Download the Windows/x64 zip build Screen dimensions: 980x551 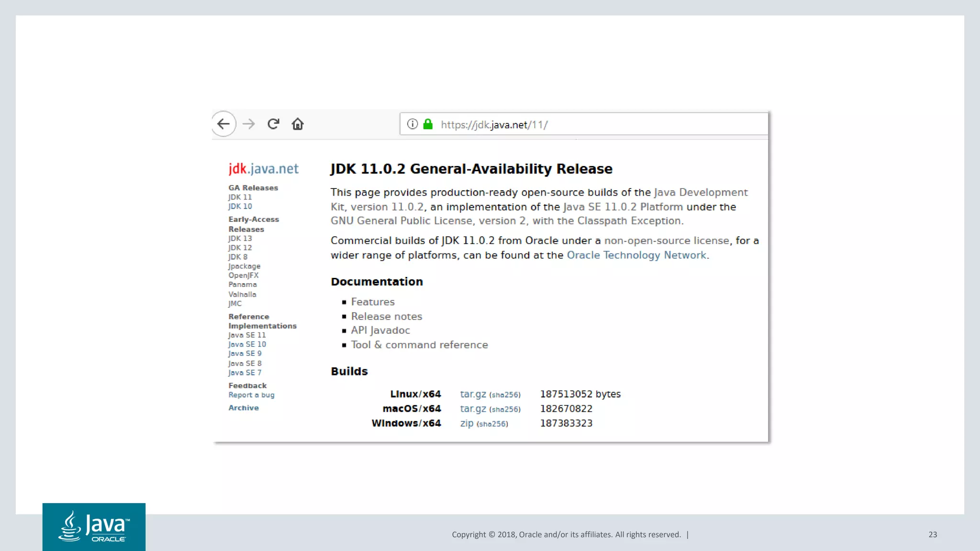(467, 423)
